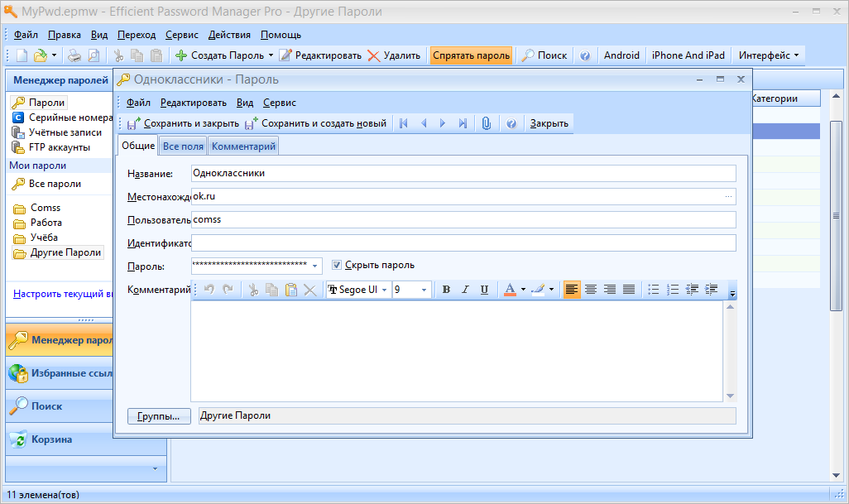Insert bulleted list in comment
Viewport: 849px width, 504px height.
(x=654, y=290)
